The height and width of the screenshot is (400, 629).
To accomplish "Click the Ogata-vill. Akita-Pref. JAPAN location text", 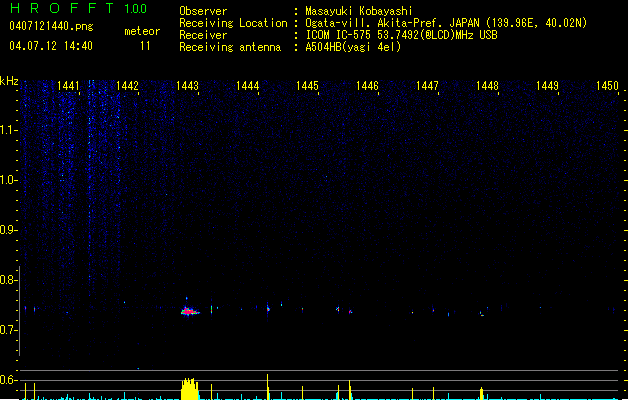I will tap(446, 23).
